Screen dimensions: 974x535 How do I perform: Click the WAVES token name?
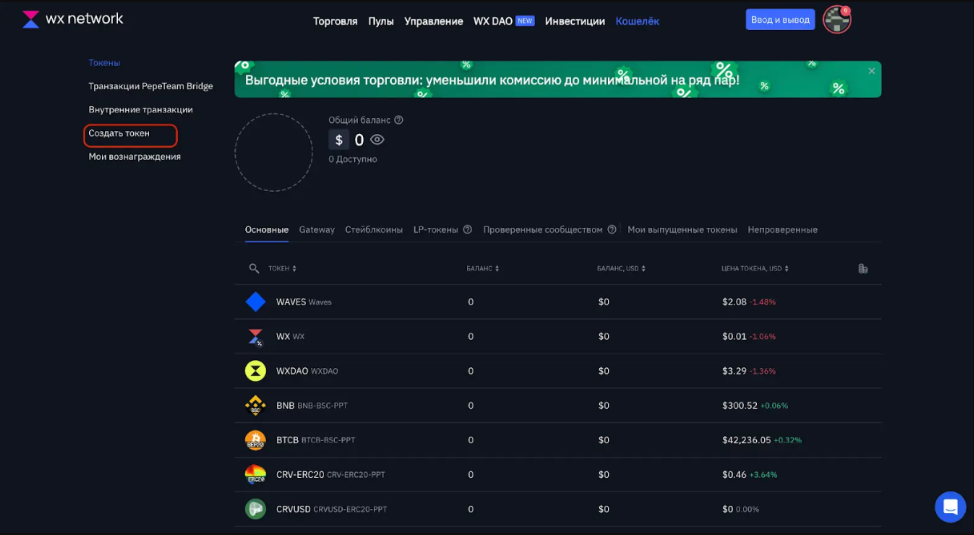(x=291, y=302)
